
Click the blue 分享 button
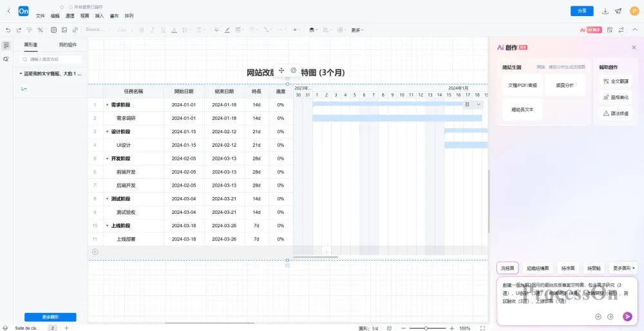[x=582, y=11]
